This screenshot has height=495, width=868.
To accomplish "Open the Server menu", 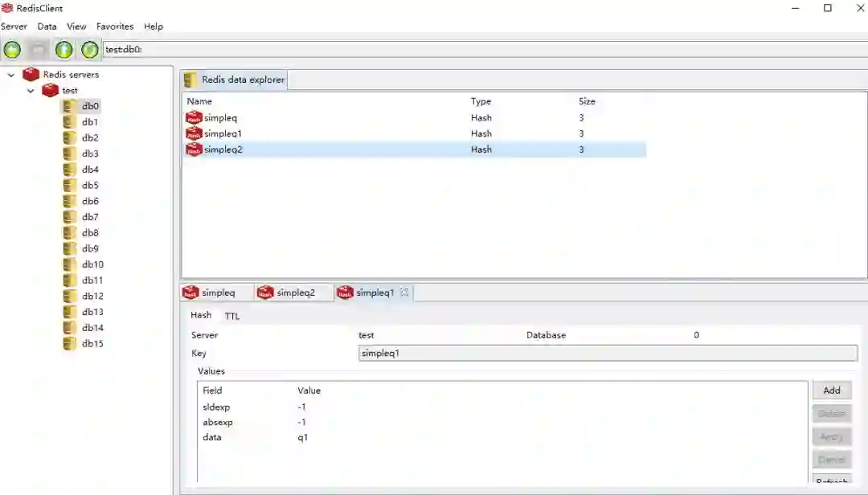I will pyautogui.click(x=14, y=26).
